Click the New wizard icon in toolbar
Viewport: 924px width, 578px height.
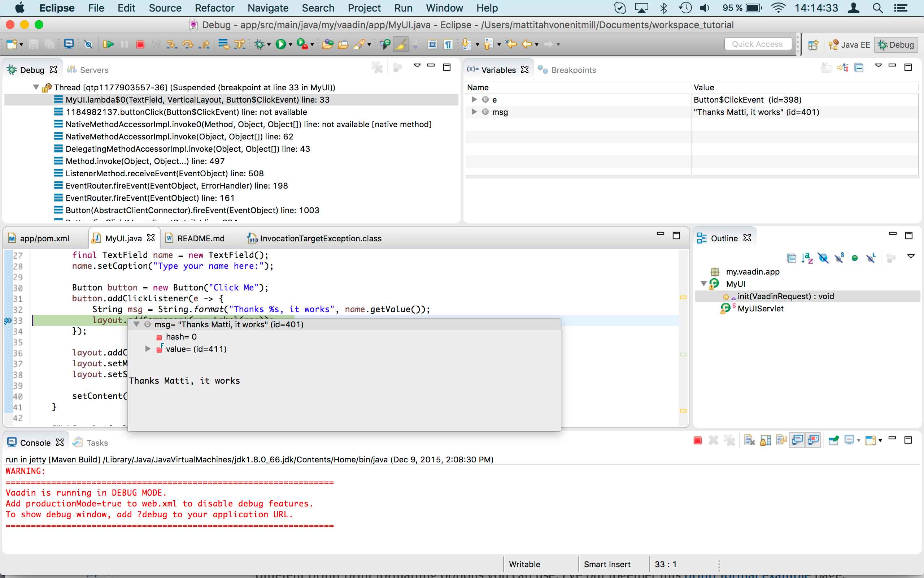[12, 44]
